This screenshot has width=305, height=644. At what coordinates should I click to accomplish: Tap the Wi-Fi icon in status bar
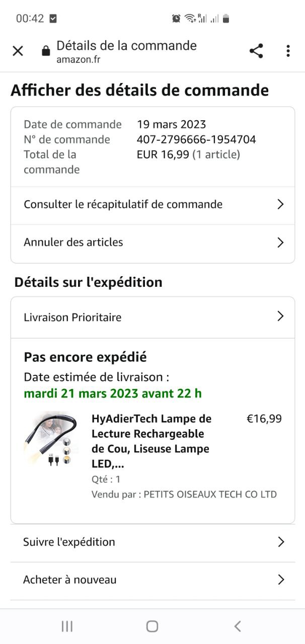click(x=190, y=19)
